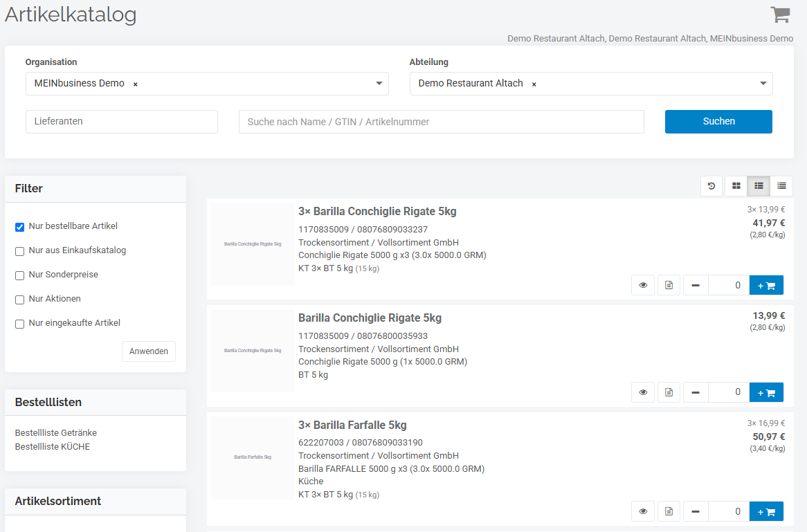
Task: Open thumbnail of the 13,99 € Barilla Conchiglie
Action: [253, 350]
